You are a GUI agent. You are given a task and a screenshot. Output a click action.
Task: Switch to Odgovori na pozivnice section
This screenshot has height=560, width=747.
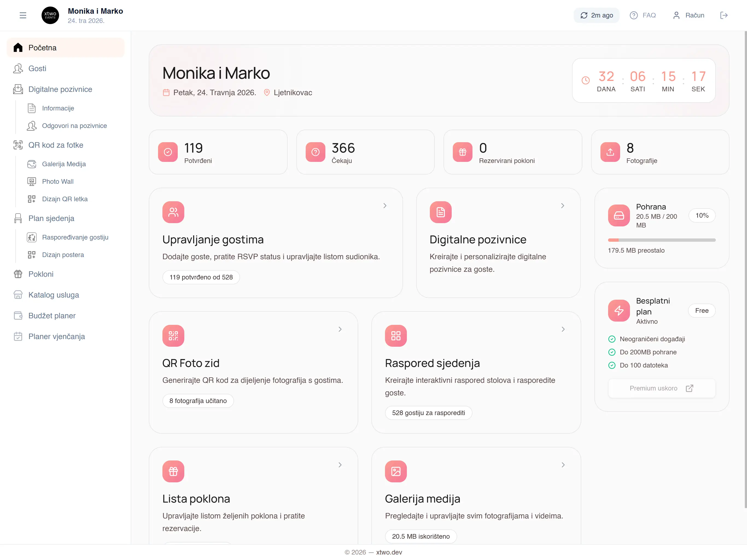[x=74, y=126]
